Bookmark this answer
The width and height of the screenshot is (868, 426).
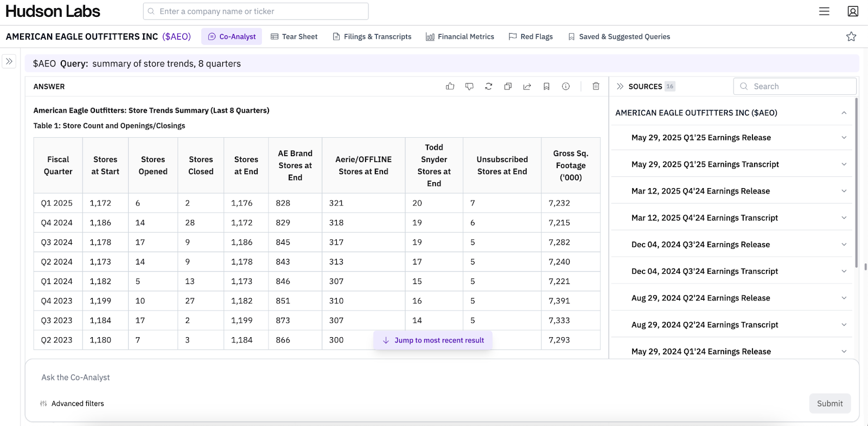(x=546, y=86)
